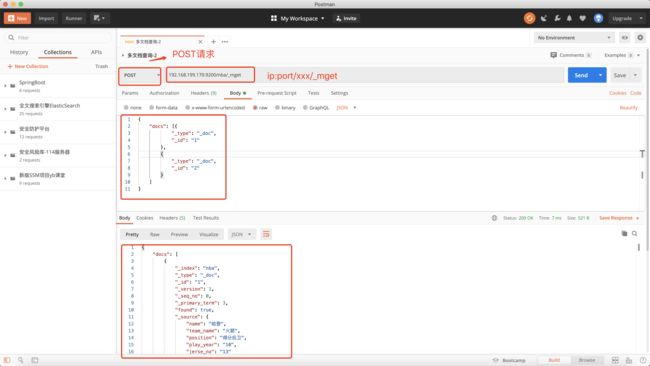Viewport: 650px width, 366px height.
Task: Switch to two-pane layout icon
Action: click(x=615, y=360)
